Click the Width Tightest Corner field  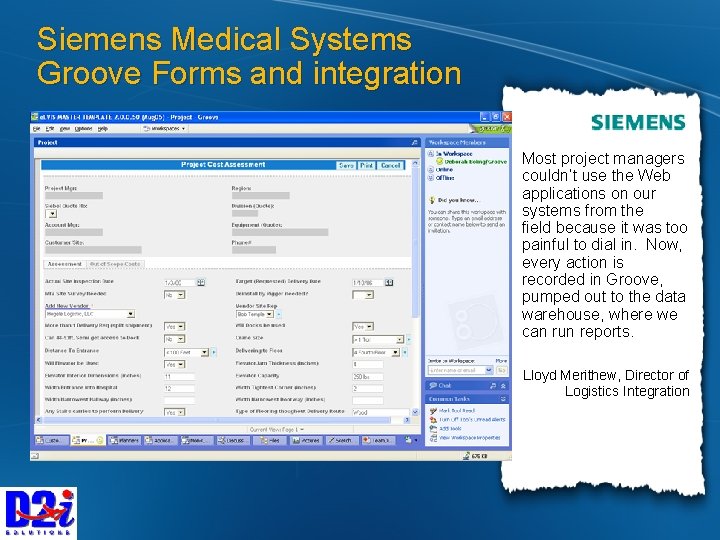[x=367, y=388]
